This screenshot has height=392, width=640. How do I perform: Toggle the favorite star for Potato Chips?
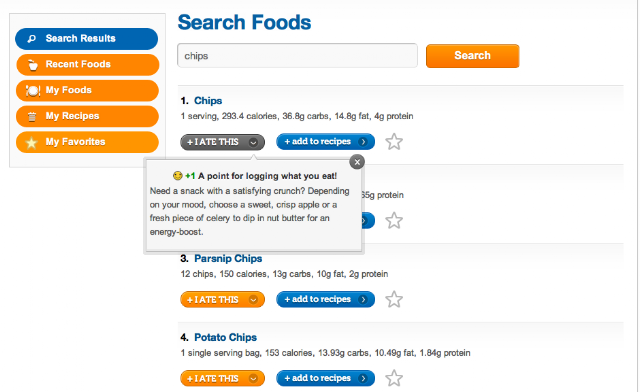tap(394, 378)
